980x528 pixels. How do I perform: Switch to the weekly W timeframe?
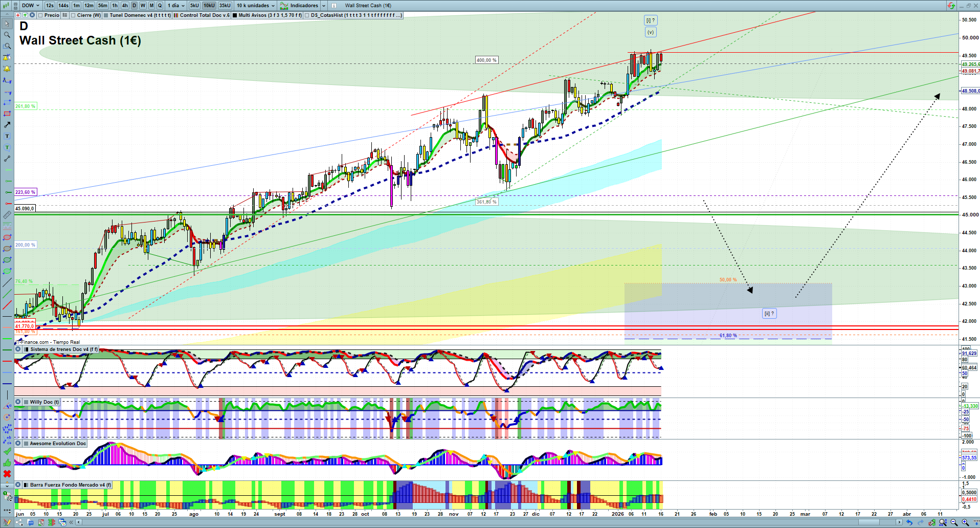[x=143, y=6]
